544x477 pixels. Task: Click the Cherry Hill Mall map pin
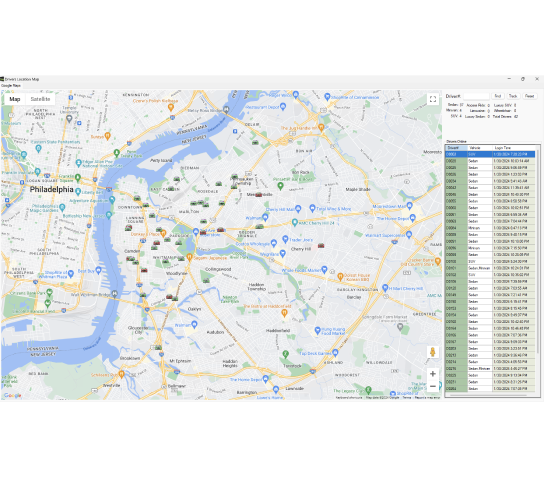tap(298, 208)
